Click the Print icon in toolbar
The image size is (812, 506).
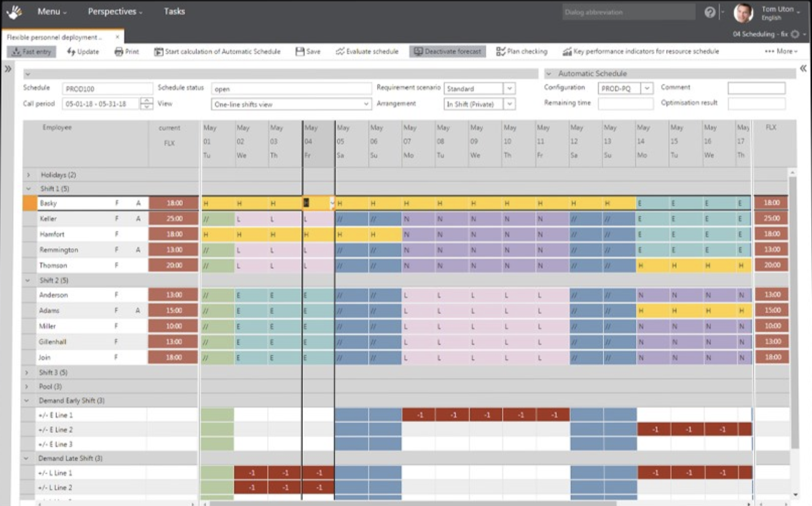(x=119, y=51)
